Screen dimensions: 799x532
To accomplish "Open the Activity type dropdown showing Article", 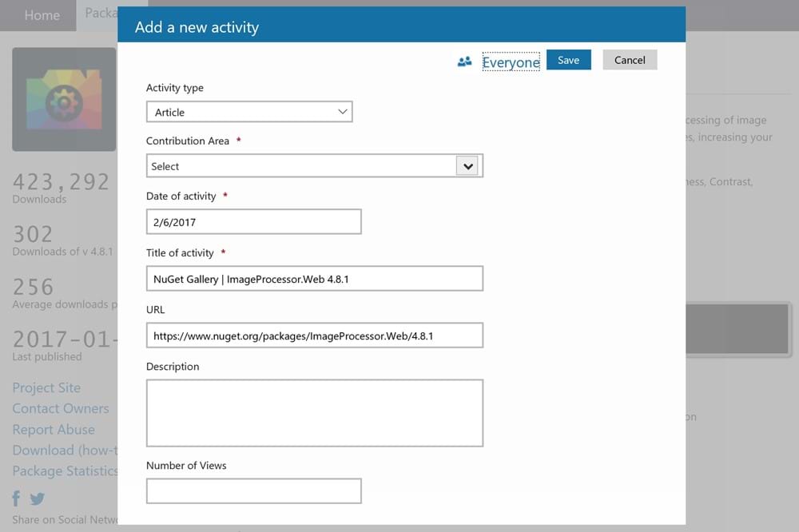I will (x=249, y=112).
